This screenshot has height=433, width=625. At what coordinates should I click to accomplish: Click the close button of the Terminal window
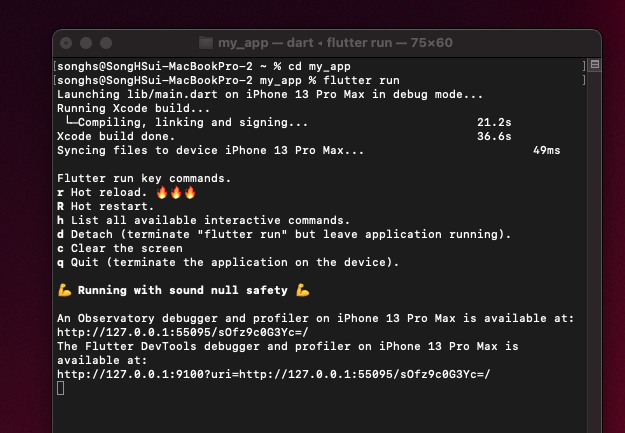coord(66,43)
